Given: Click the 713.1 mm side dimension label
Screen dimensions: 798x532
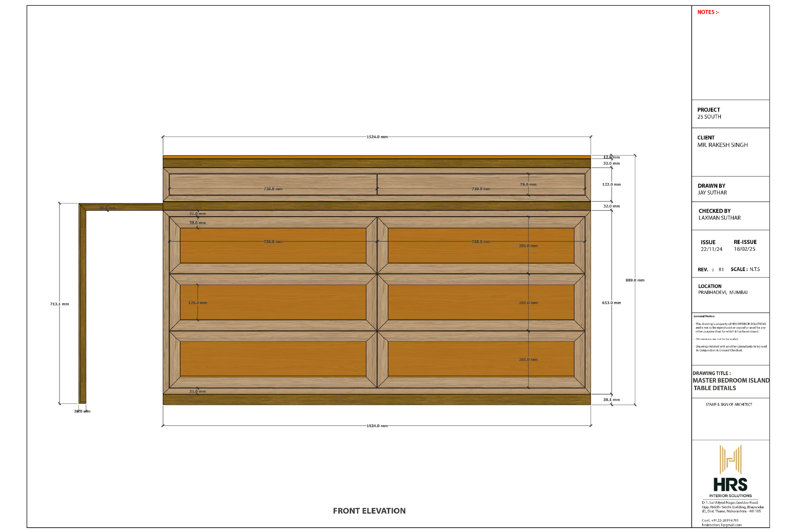Looking at the screenshot, I should coord(59,304).
